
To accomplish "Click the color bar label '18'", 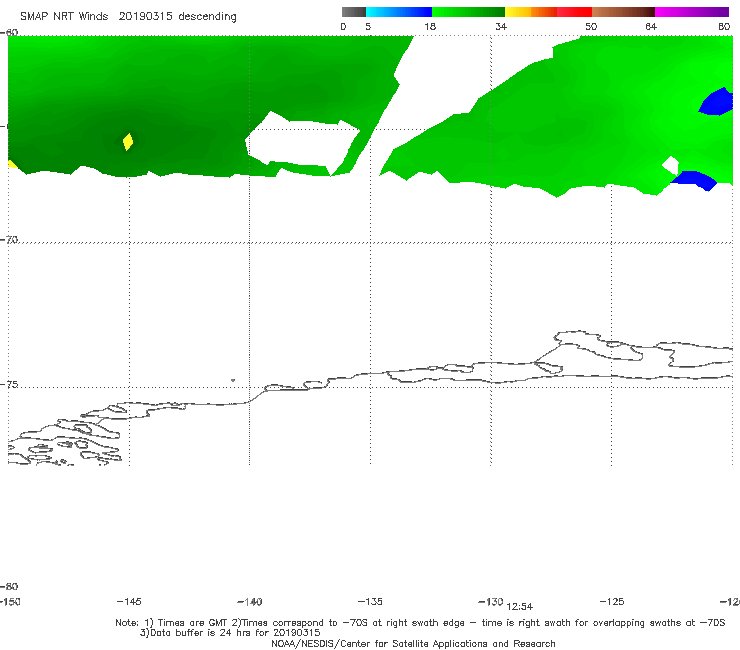I will click(x=429, y=26).
